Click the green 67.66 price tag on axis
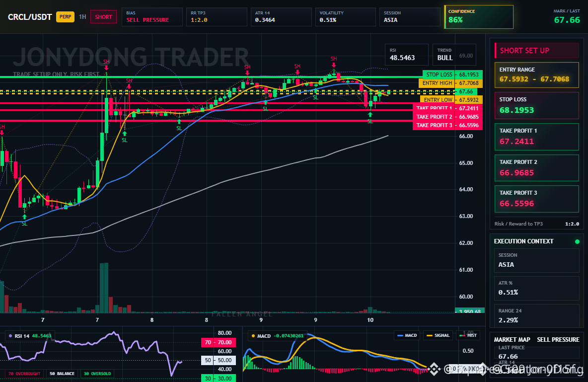This screenshot has width=588, height=382. (466, 91)
